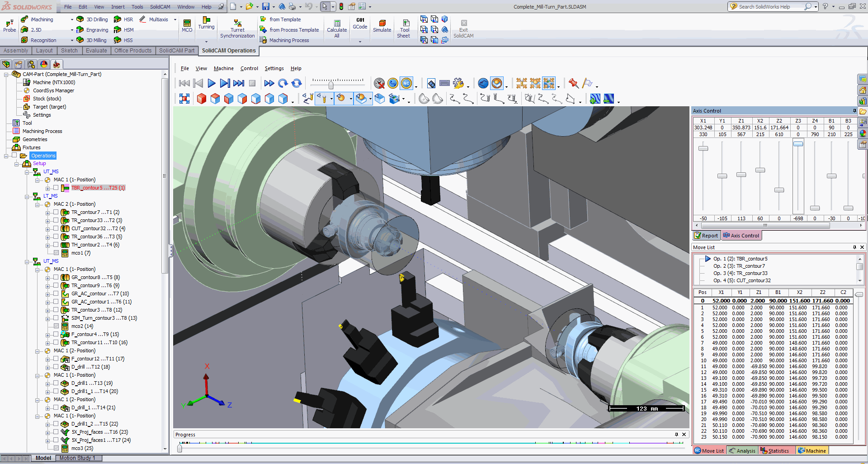
Task: Click the add environment icon with green plus
Action: point(595,99)
